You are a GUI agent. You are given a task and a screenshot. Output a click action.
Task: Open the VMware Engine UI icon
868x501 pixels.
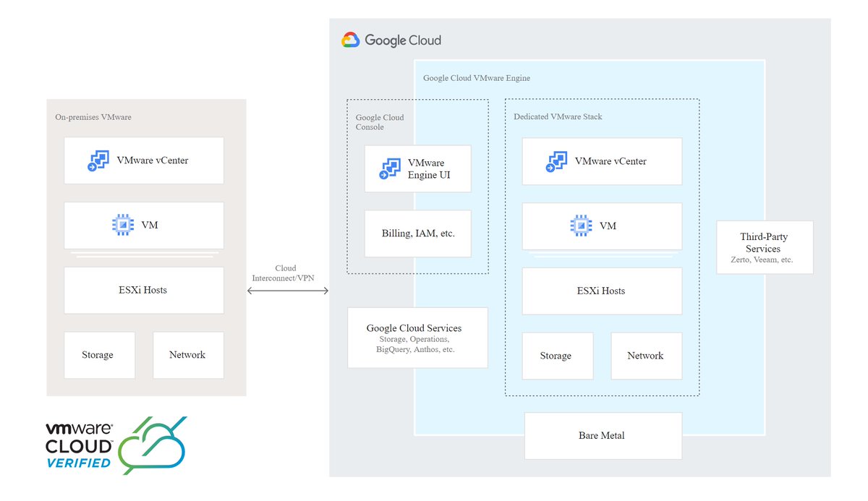pos(390,168)
